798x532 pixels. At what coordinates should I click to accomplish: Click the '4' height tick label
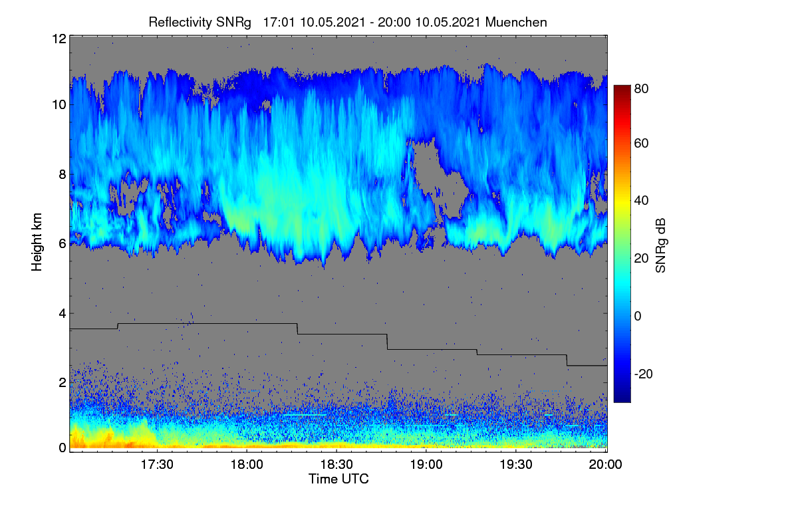tap(62, 313)
